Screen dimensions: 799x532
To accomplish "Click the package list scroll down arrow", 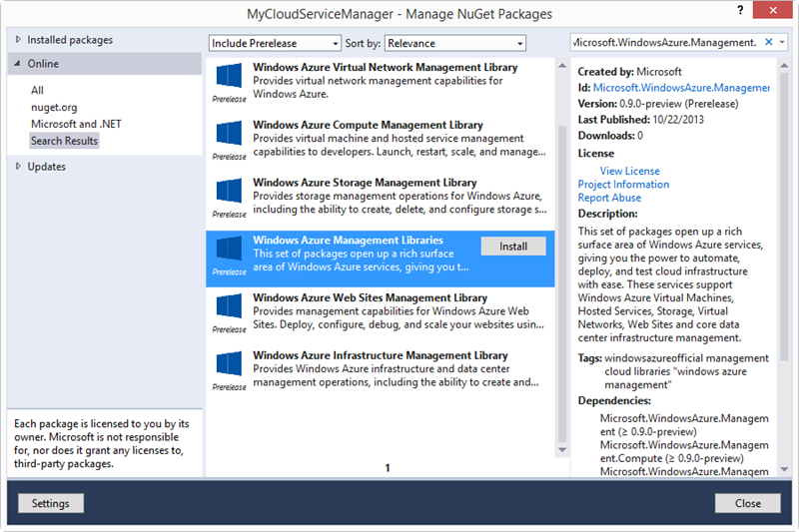I will (x=562, y=449).
